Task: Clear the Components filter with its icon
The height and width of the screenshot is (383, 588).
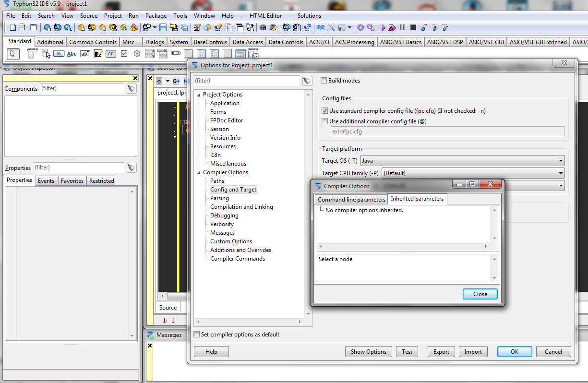Action: pyautogui.click(x=132, y=88)
